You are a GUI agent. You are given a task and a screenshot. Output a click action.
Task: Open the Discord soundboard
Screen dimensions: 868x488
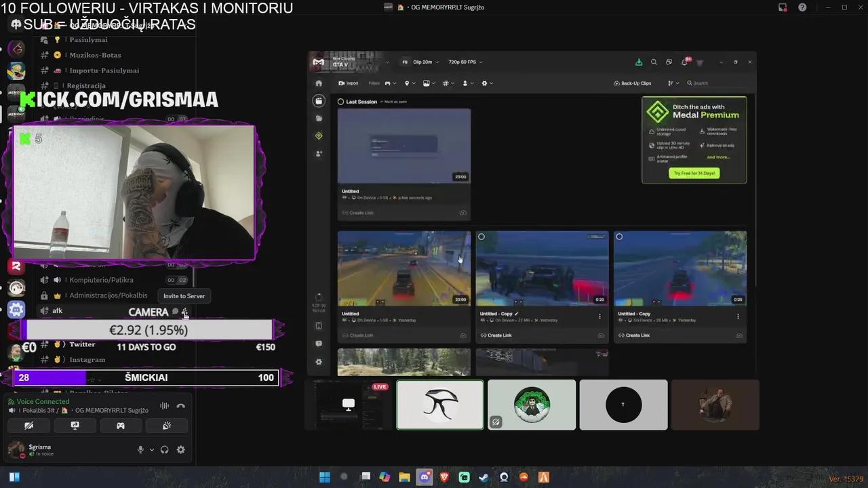pyautogui.click(x=166, y=426)
